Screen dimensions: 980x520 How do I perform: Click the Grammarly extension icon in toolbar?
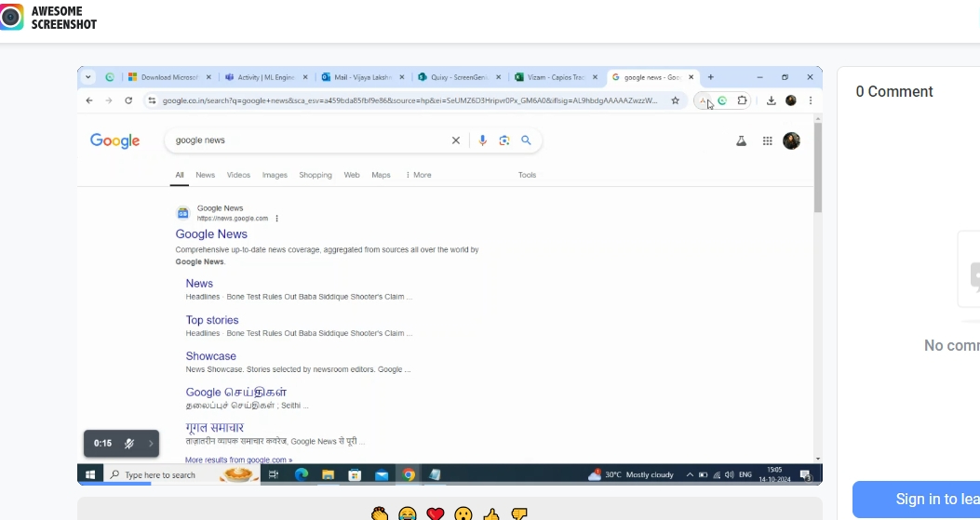tap(722, 100)
